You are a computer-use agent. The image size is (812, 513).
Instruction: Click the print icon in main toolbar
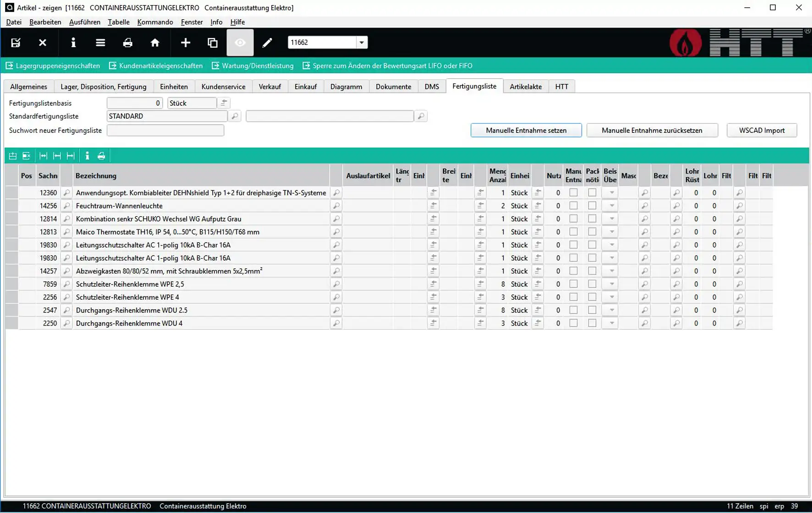[128, 43]
